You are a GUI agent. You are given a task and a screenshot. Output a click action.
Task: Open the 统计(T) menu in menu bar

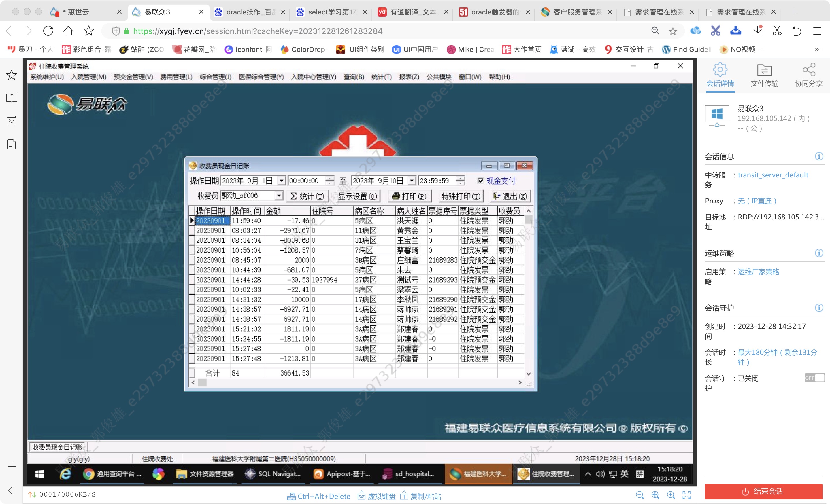tap(381, 77)
